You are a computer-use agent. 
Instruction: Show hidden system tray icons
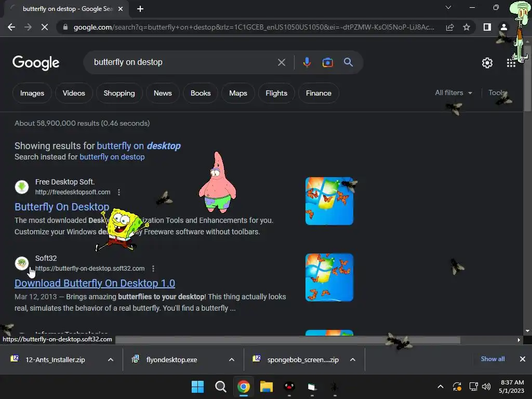(x=441, y=387)
